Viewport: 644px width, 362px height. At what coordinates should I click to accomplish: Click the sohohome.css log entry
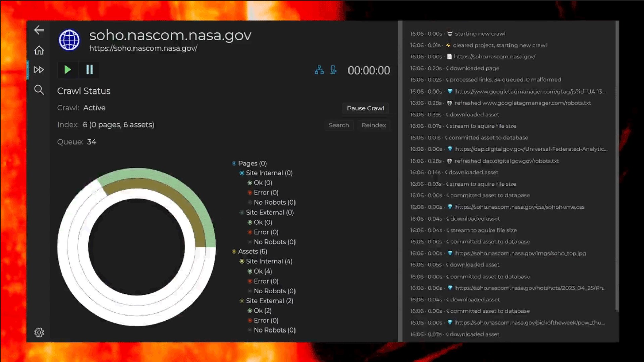pyautogui.click(x=519, y=207)
